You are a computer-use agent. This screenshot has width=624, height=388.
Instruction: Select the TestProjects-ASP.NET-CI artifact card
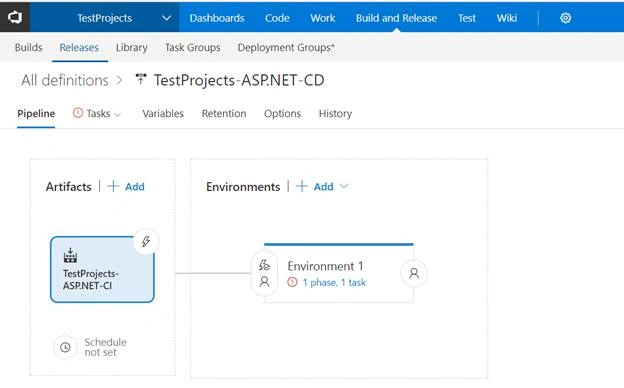point(102,269)
